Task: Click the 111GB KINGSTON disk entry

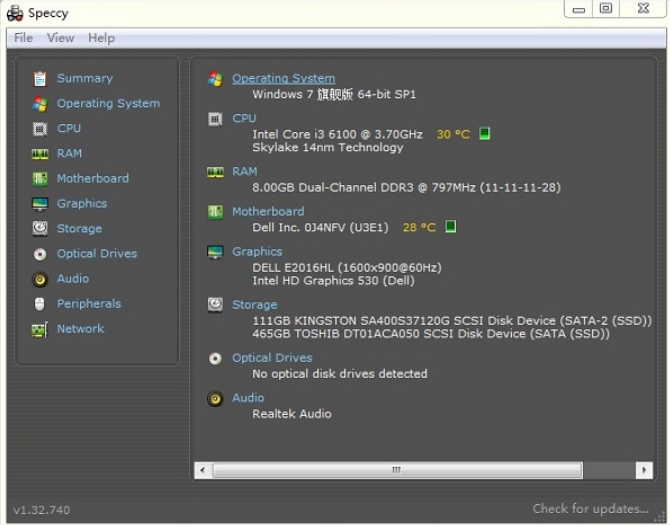Action: click(452, 321)
